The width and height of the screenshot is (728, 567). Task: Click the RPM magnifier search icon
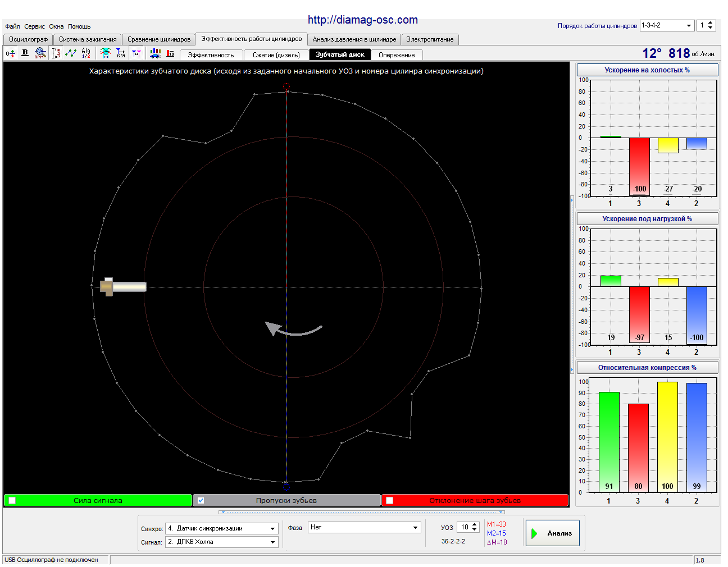40,53
